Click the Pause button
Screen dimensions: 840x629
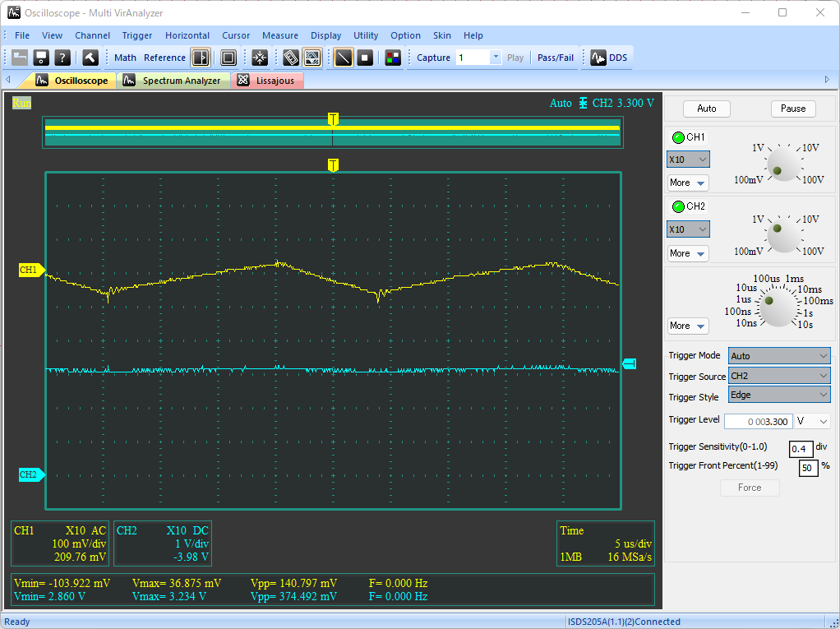point(792,109)
